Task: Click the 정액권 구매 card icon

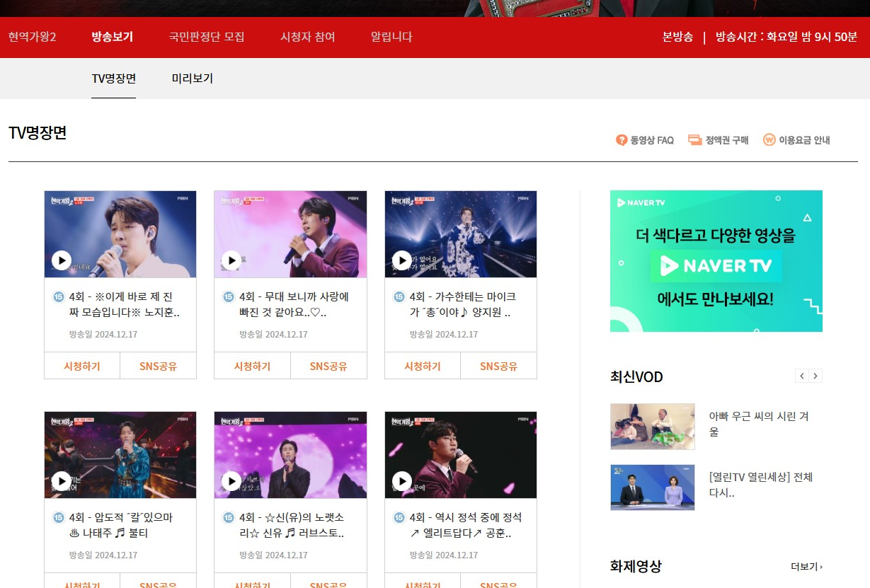Action: tap(694, 140)
